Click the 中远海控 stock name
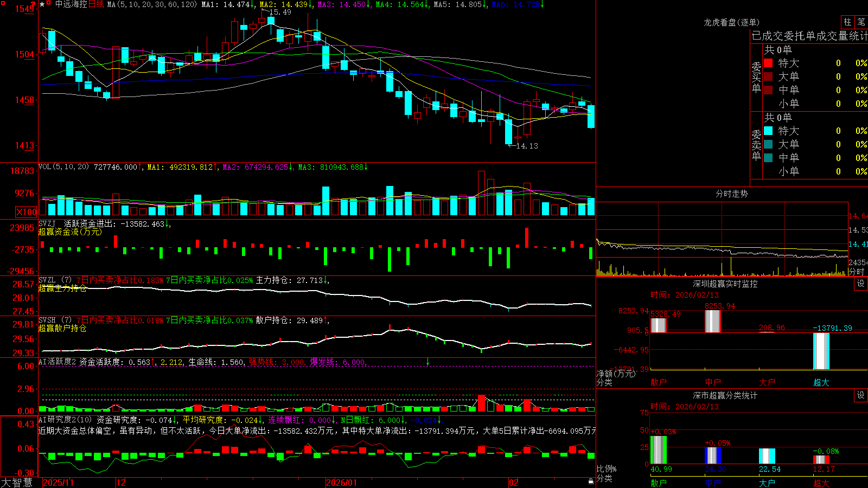This screenshot has width=868, height=488. pos(71,4)
